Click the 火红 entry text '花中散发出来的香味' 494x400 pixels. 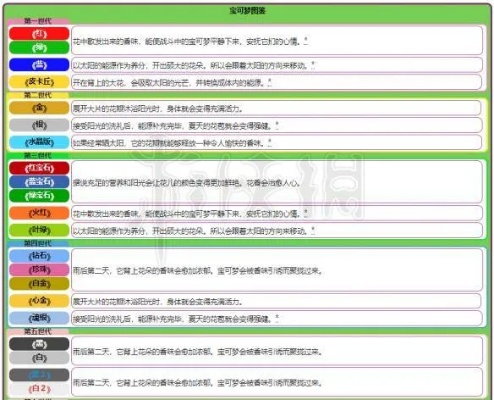[x=106, y=214]
